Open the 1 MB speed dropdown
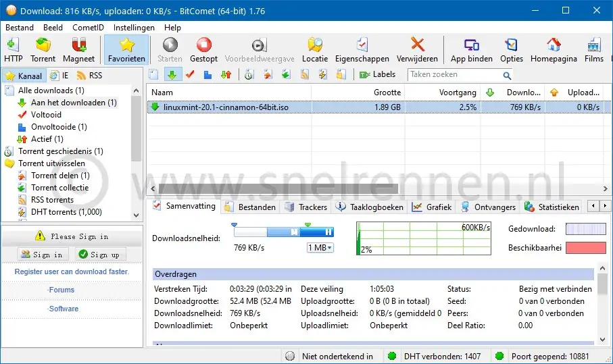The width and height of the screenshot is (613, 364). pos(320,248)
